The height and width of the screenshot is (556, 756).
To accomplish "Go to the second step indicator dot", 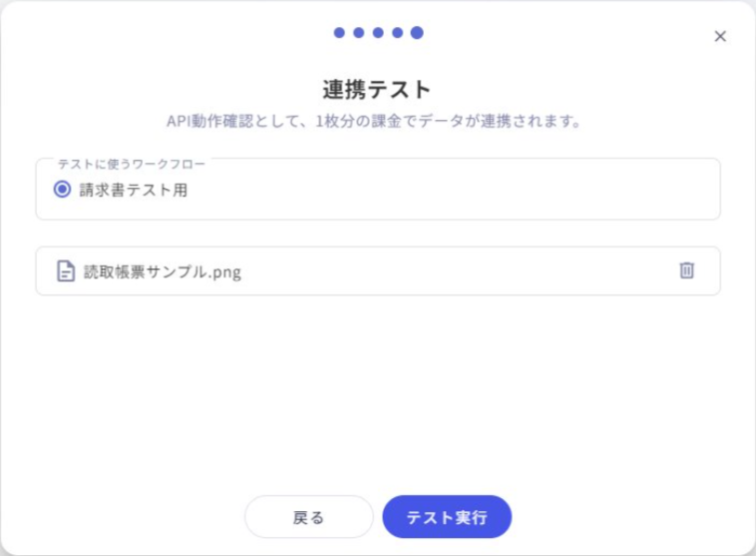I will point(359,32).
